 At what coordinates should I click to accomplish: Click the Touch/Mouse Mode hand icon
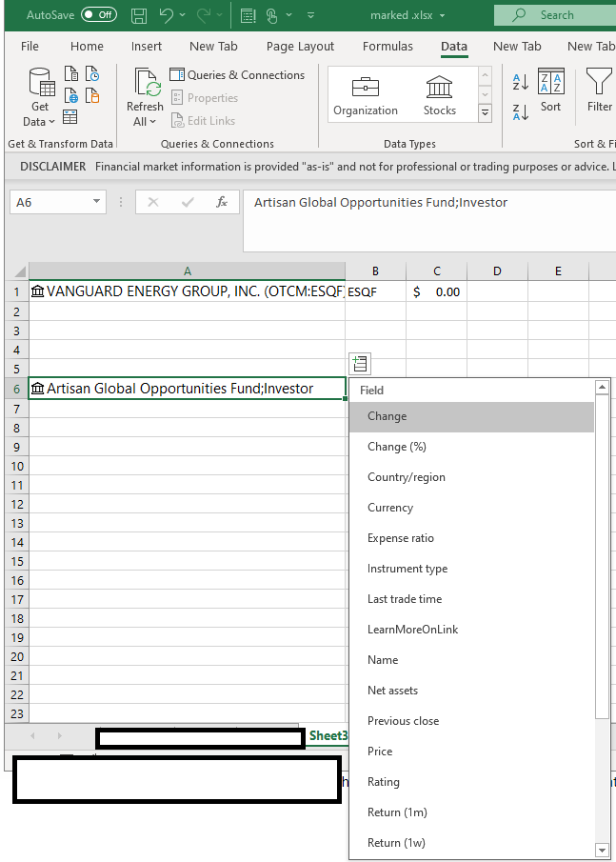point(271,16)
